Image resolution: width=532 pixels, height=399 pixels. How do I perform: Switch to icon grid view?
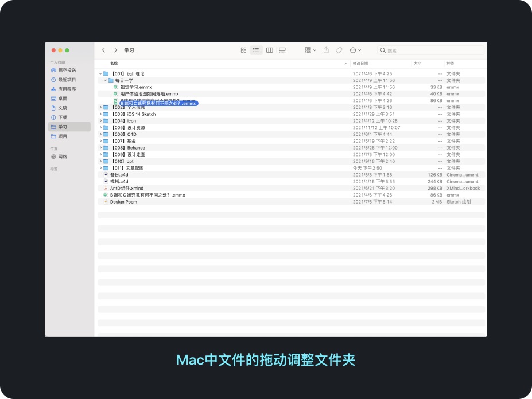[243, 50]
